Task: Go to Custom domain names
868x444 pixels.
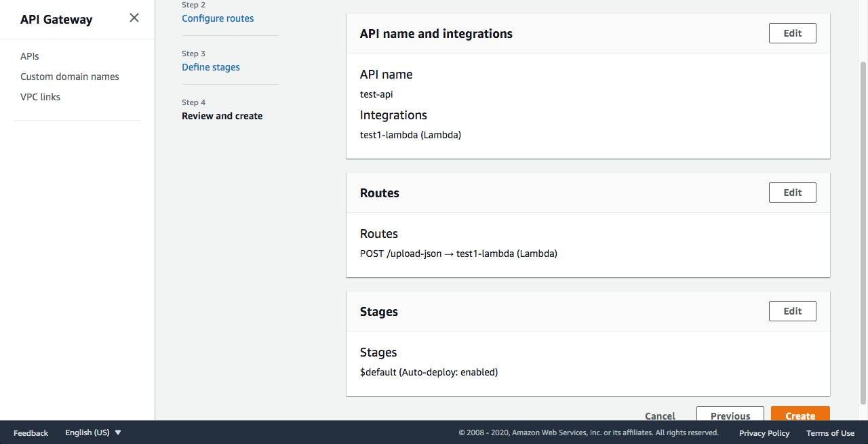Action: pos(70,77)
